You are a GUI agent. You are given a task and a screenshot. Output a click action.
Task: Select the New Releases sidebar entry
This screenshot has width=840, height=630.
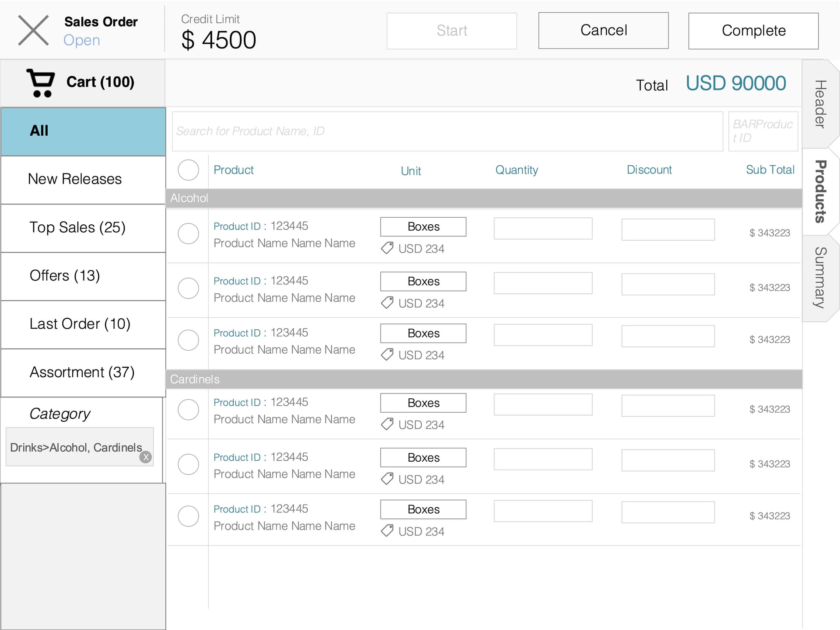(x=75, y=179)
